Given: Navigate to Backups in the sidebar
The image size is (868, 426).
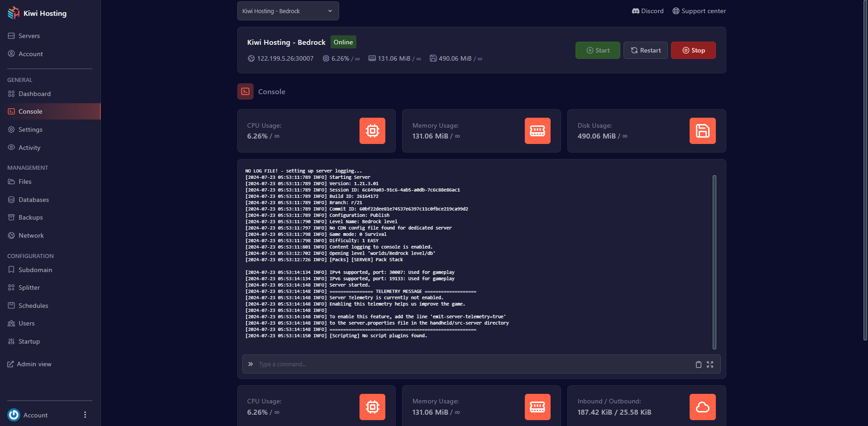Looking at the screenshot, I should (30, 217).
